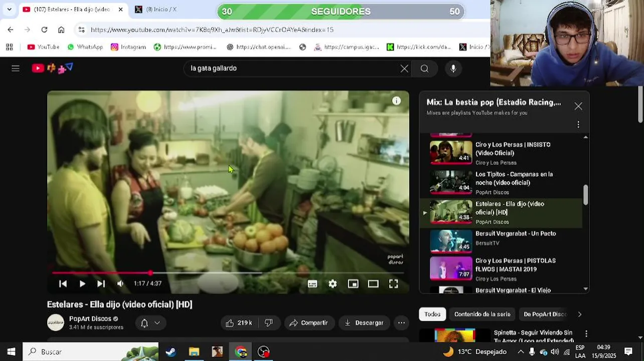The height and width of the screenshot is (361, 644).
Task: Share the video via Compartir
Action: point(308,323)
